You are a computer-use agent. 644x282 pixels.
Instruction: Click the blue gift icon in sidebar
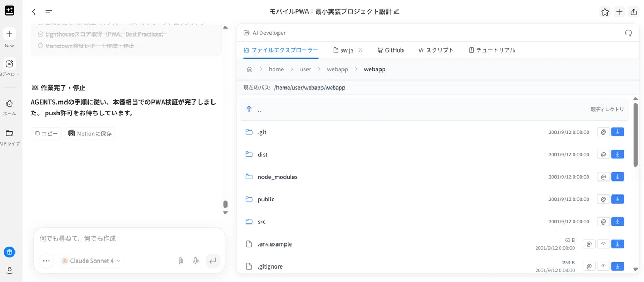(10, 252)
